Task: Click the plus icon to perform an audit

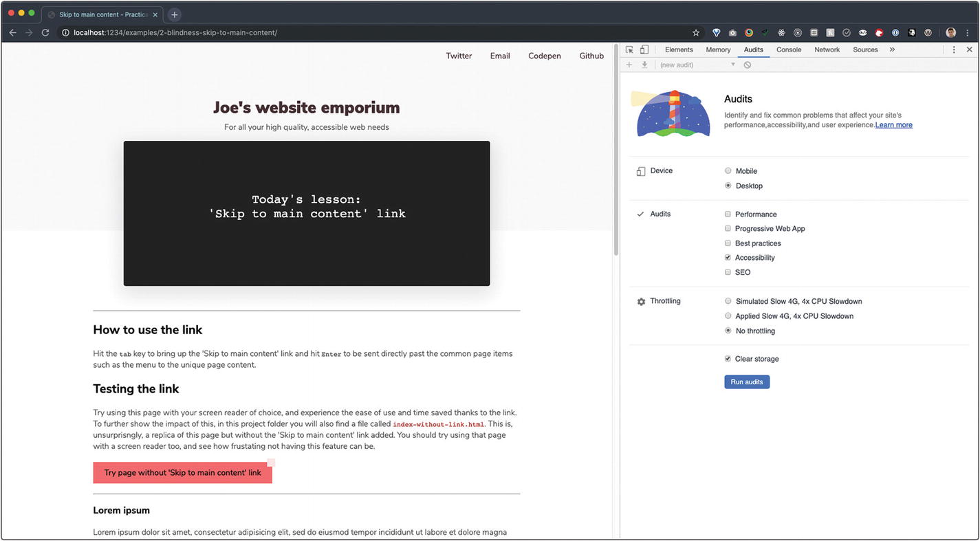Action: point(629,65)
